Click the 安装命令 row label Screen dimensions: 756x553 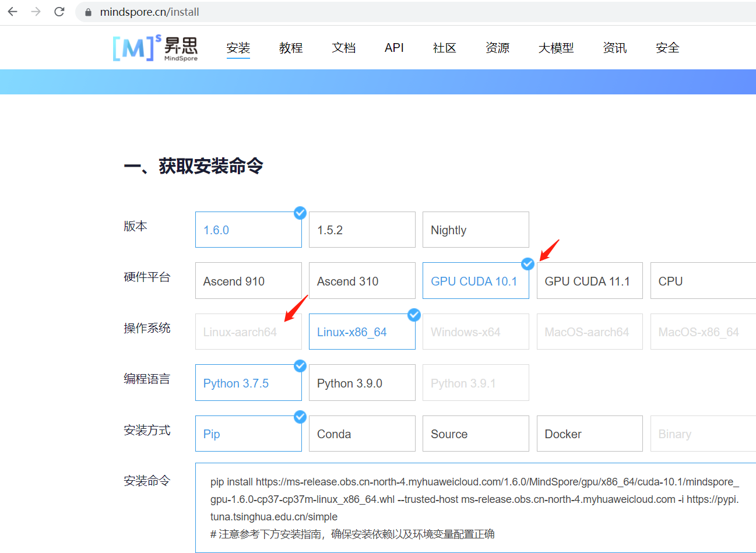pos(147,481)
